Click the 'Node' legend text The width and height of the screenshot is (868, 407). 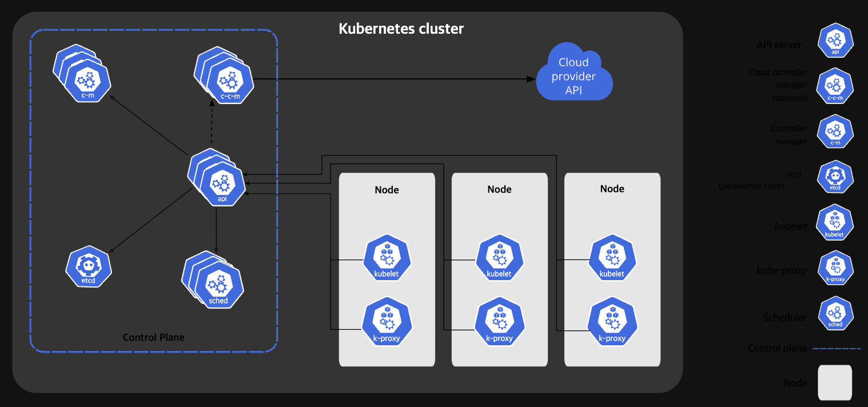(795, 383)
